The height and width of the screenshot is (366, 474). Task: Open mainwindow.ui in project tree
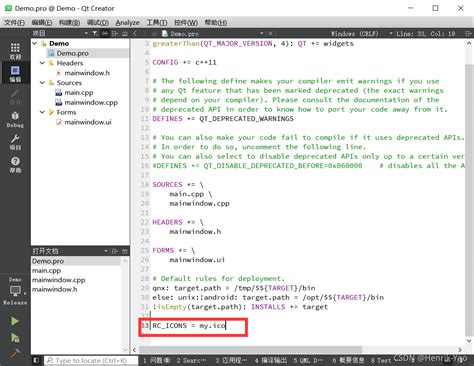tap(88, 122)
